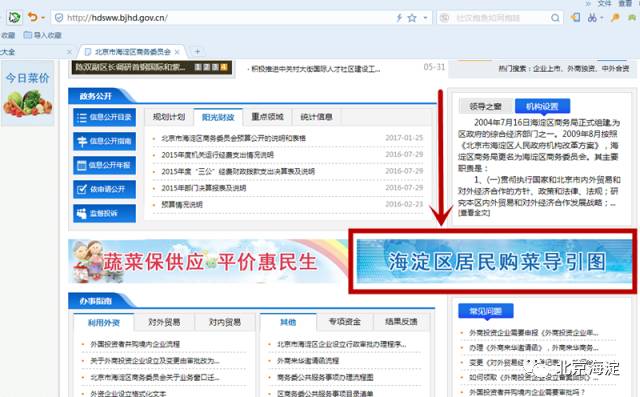Open the budget disclosure item dated 2017-01-25
The width and height of the screenshot is (640, 397).
coord(233,138)
